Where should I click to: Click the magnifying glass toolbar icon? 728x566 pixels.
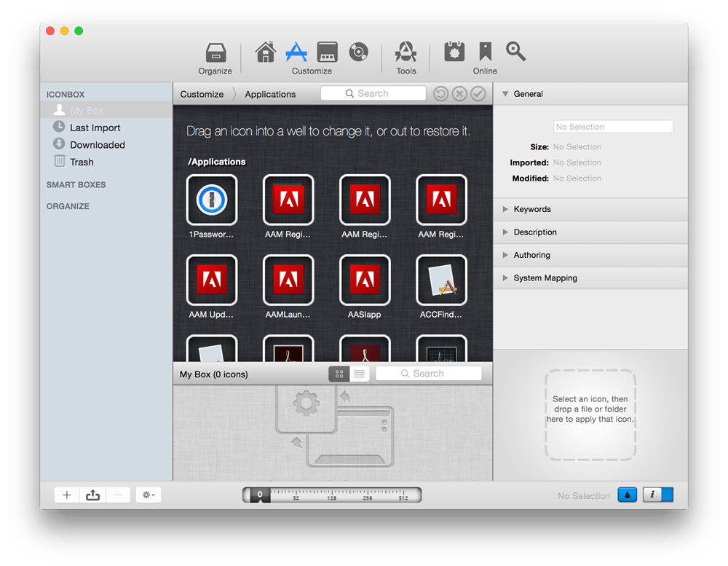tap(516, 52)
